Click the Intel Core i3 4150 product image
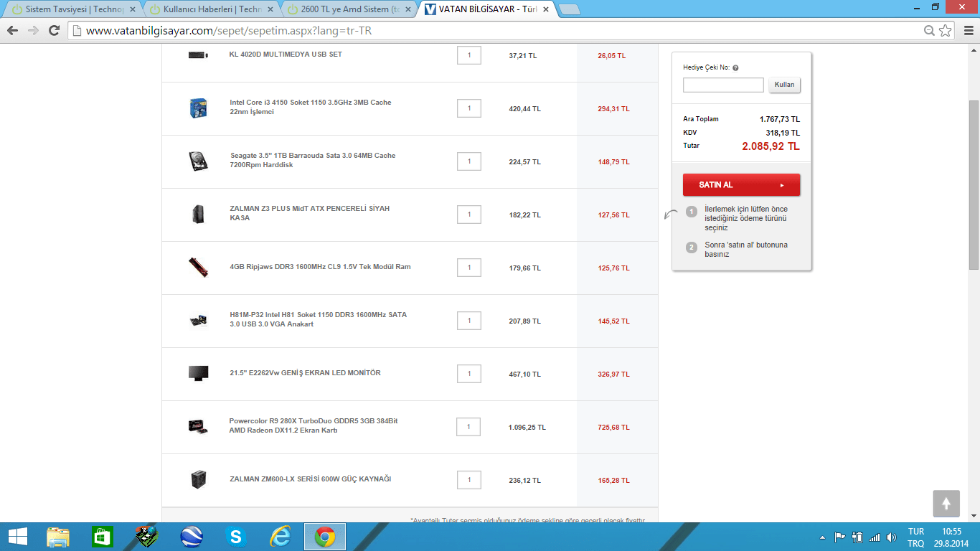This screenshot has height=551, width=980. click(198, 108)
